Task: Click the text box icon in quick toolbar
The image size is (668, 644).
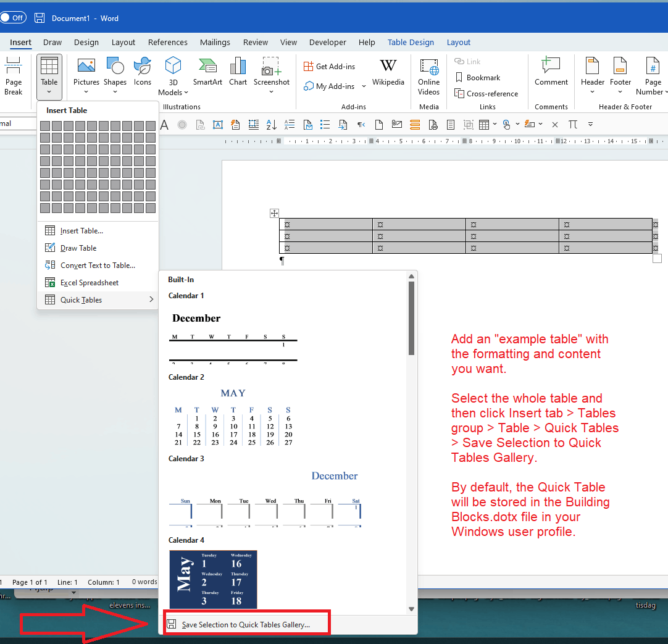Action: [x=218, y=125]
